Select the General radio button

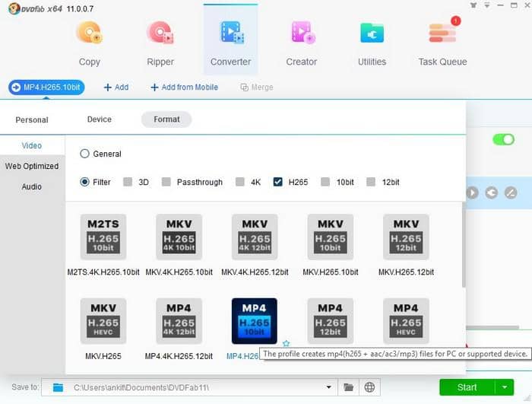(x=84, y=154)
